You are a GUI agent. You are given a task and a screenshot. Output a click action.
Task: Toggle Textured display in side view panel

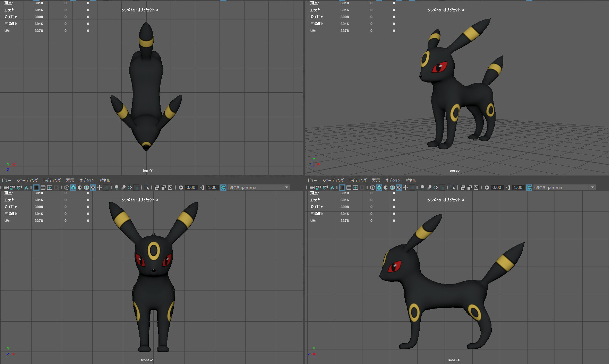(399, 188)
